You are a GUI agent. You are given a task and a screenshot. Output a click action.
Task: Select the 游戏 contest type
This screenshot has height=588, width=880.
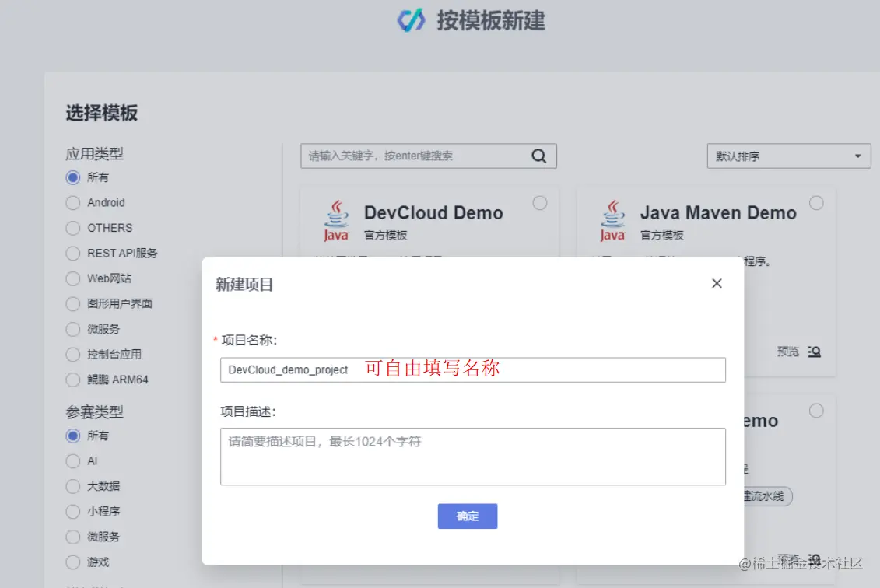coord(73,562)
